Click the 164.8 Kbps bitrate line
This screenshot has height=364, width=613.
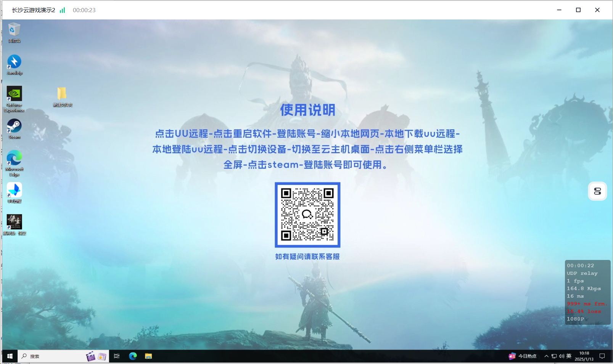(x=584, y=289)
